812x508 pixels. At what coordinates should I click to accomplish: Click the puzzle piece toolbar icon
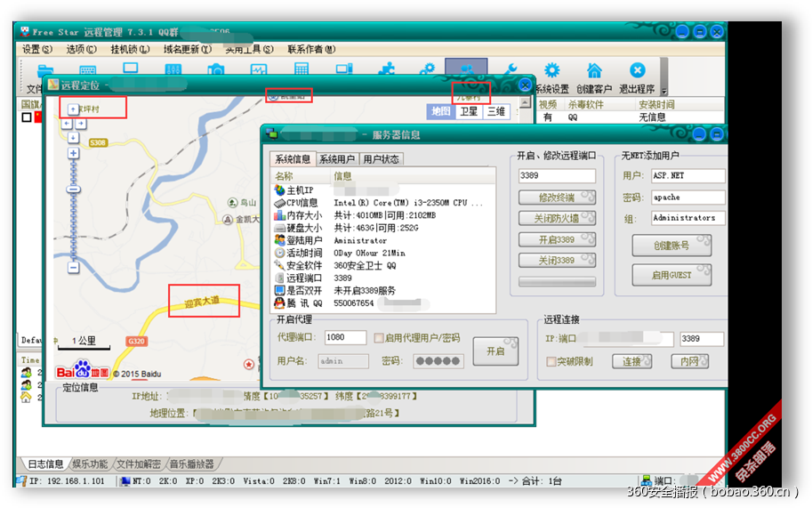click(386, 69)
